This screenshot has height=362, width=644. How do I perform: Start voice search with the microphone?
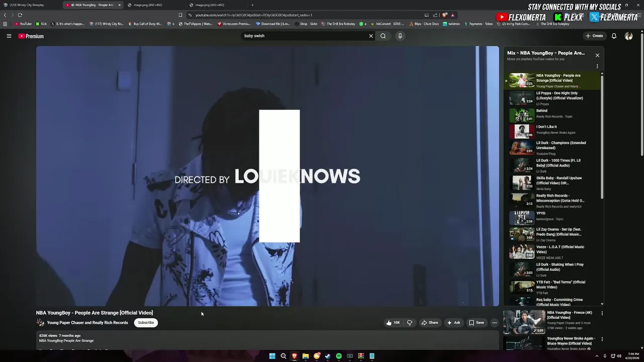[400, 36]
